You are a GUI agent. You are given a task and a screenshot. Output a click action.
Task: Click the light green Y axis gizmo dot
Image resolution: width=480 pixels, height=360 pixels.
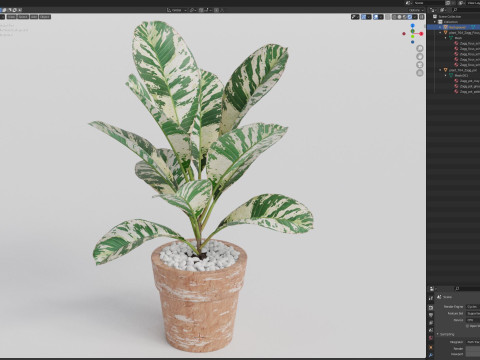[x=413, y=36]
